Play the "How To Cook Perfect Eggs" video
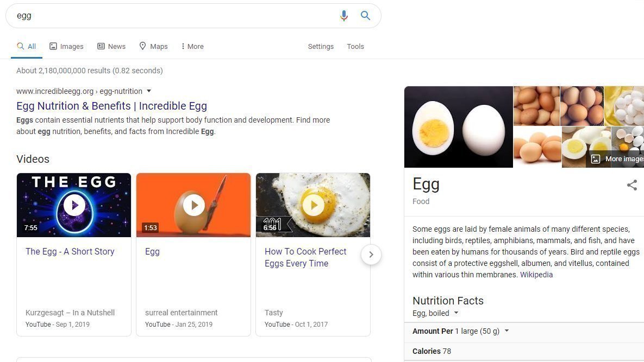 pyautogui.click(x=313, y=205)
